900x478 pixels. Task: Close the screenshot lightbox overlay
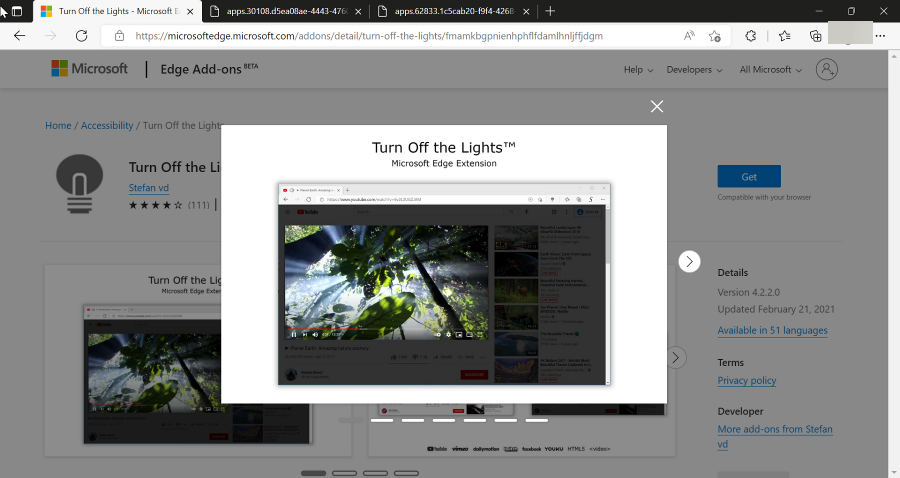click(657, 106)
